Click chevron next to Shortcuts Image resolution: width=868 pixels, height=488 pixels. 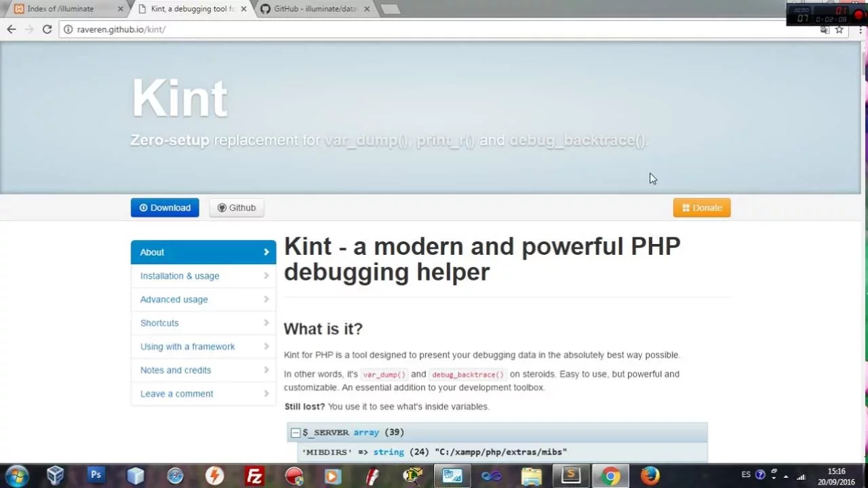266,323
